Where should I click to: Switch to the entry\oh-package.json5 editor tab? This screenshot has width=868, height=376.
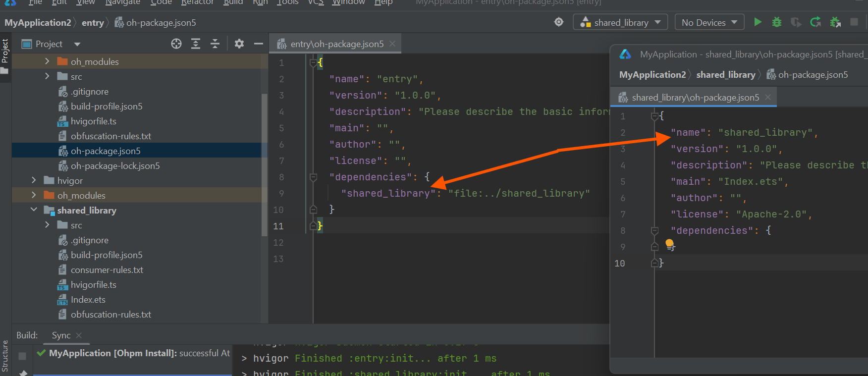tap(337, 44)
